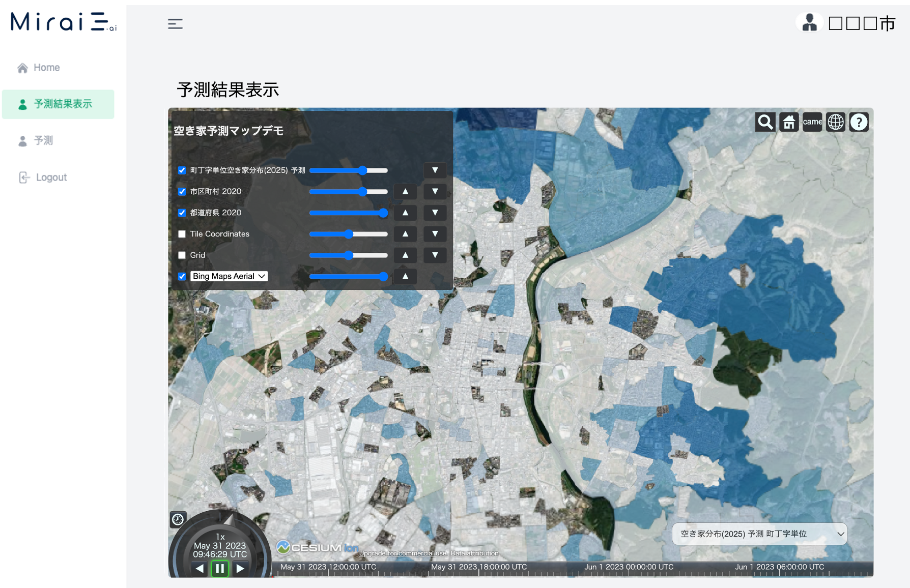Adjust 市区町村 2020 opacity slider

pos(349,192)
